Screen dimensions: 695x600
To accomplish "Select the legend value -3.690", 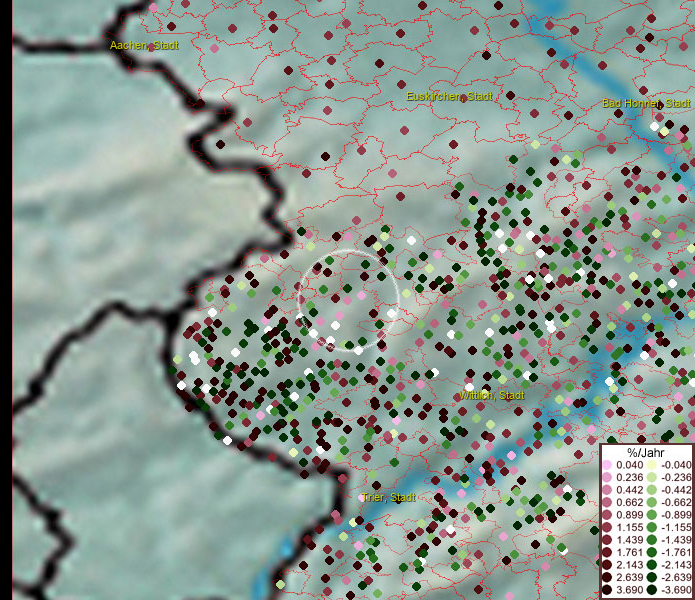I will pos(676,590).
